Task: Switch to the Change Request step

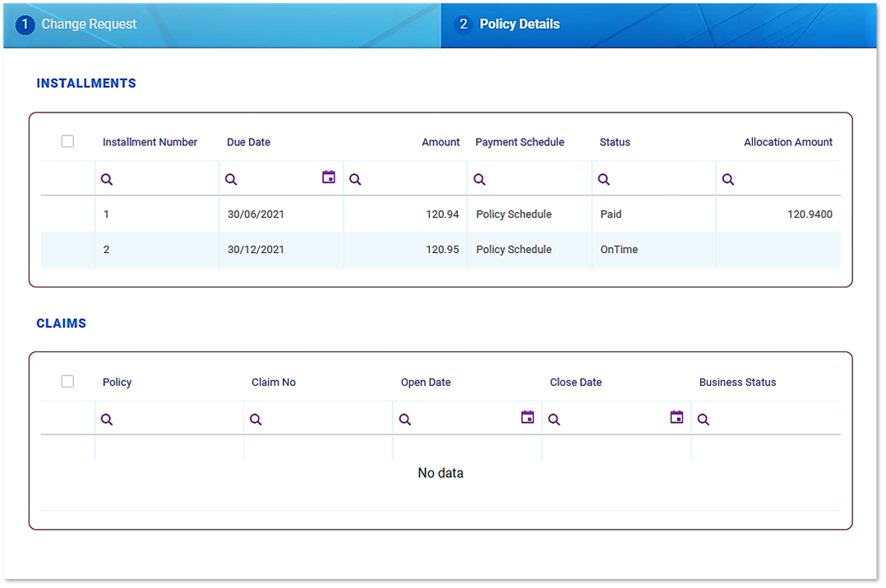Action: point(89,25)
